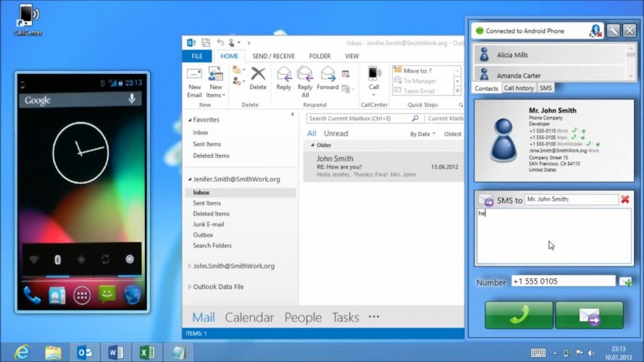Toggle brightness in the Android power widget
This screenshot has height=362, width=644.
pyautogui.click(x=130, y=259)
